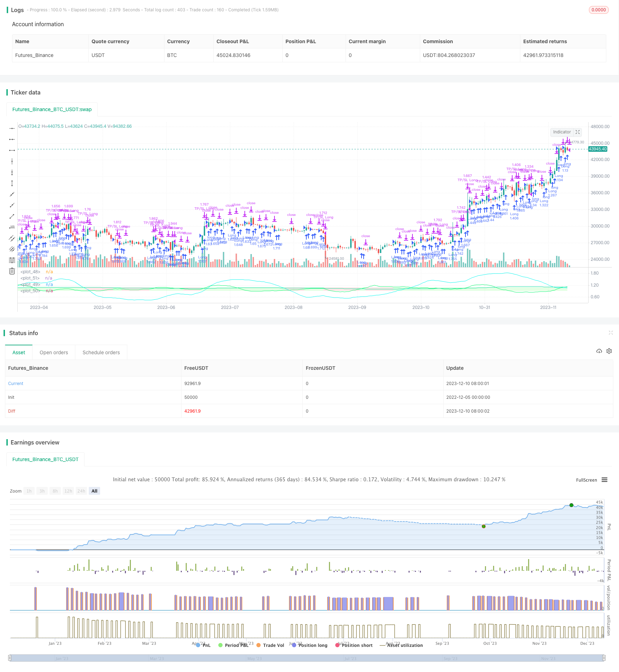The height and width of the screenshot is (672, 619).
Task: Select the parallel channel lines tool
Action: coord(12,238)
